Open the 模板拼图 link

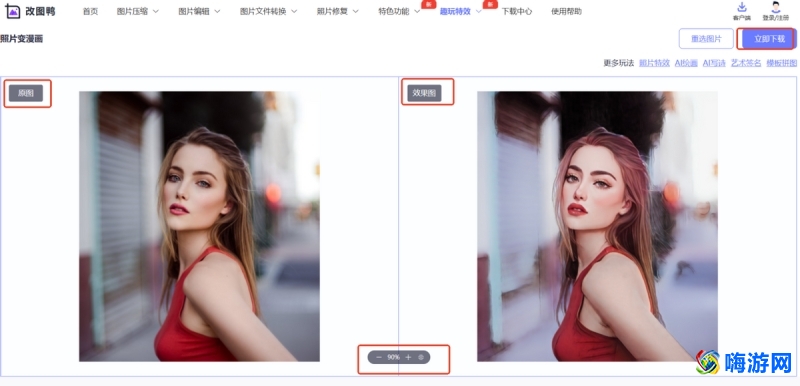tap(782, 63)
